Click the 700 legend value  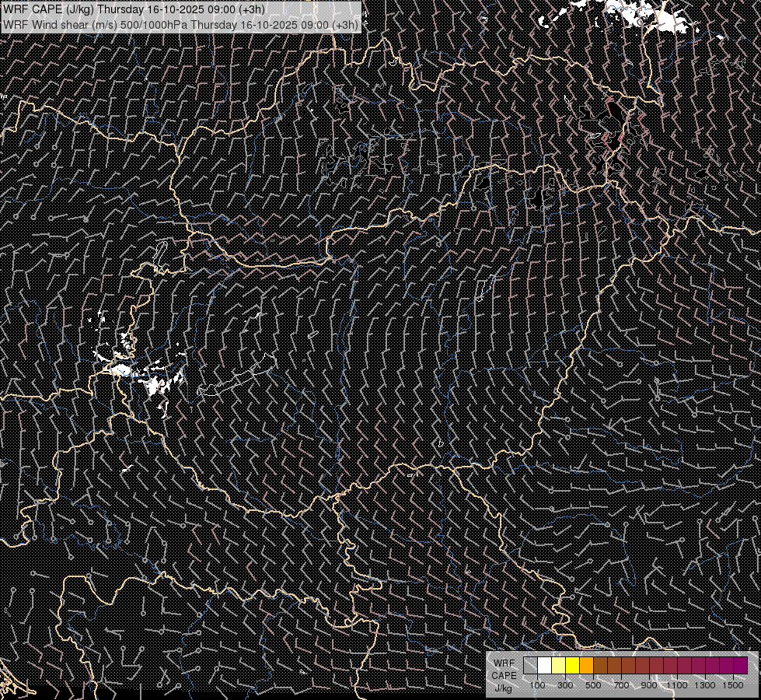(621, 685)
